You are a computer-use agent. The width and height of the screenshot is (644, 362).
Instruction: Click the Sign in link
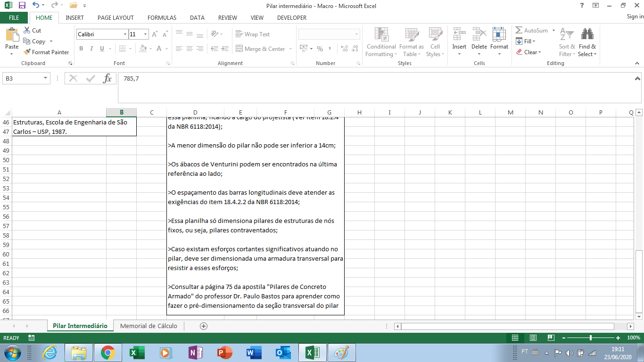[x=635, y=16]
